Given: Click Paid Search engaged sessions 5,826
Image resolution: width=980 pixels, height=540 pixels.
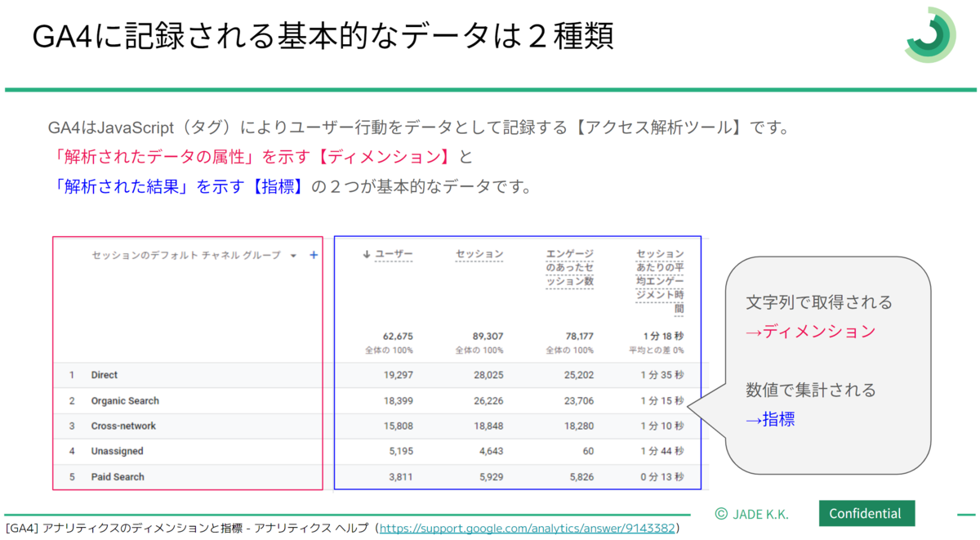Looking at the screenshot, I should 581,477.
